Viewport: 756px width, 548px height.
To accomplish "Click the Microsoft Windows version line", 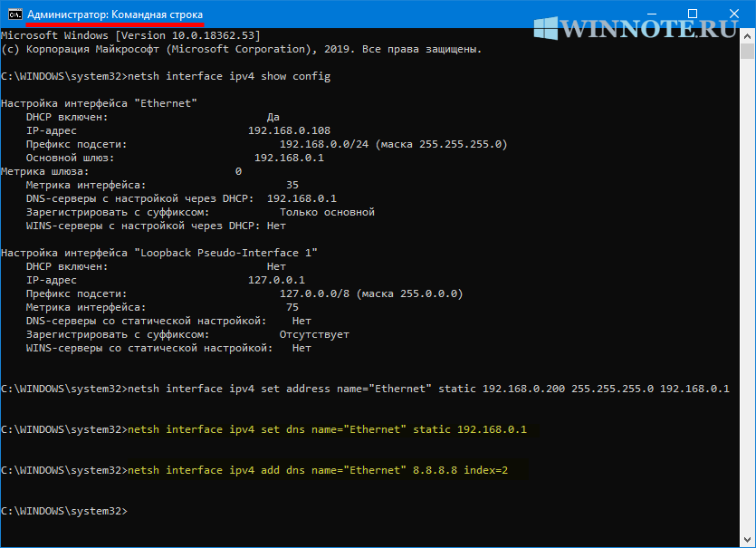I will (130, 34).
